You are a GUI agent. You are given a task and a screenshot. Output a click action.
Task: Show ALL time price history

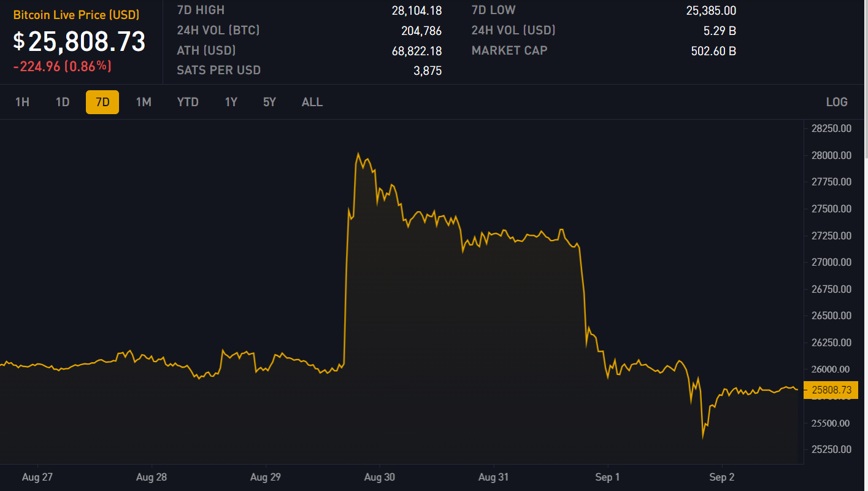[x=312, y=102]
